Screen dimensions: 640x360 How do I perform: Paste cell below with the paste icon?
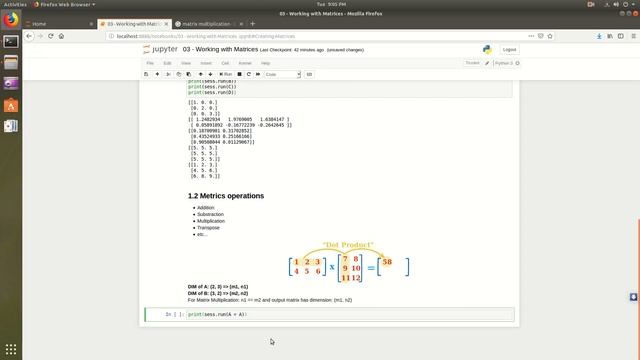(189, 74)
